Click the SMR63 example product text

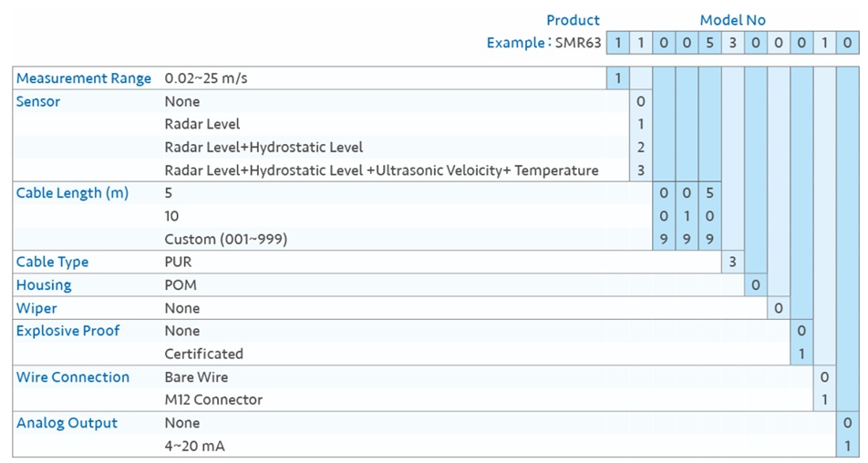click(578, 43)
